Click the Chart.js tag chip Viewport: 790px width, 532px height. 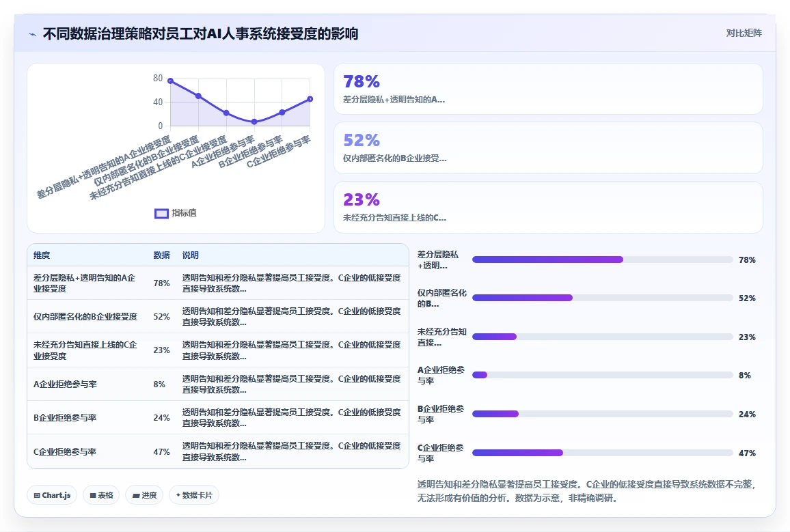[52, 495]
